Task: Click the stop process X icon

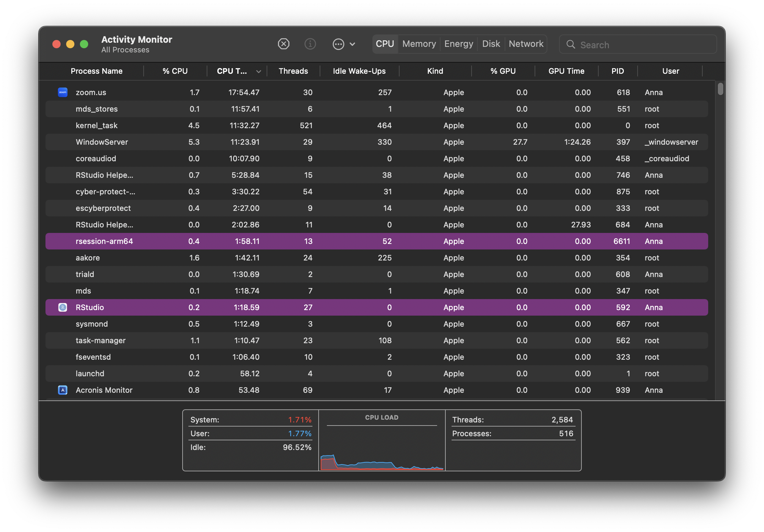Action: [283, 44]
